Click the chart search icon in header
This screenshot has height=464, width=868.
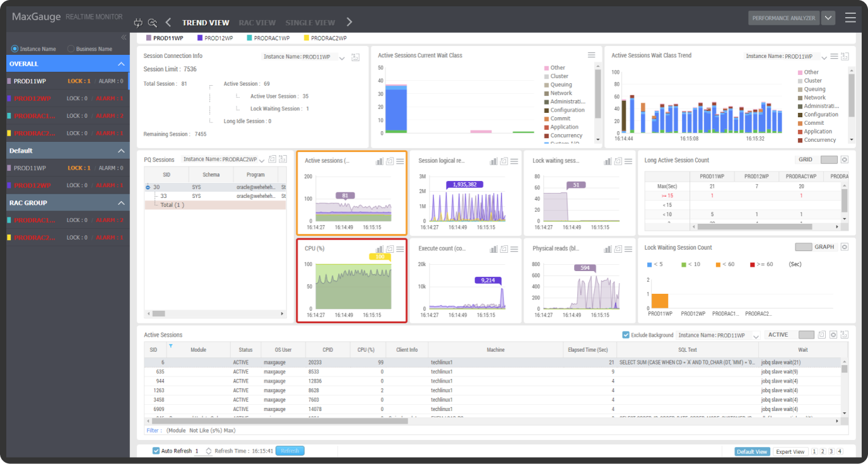(x=153, y=23)
